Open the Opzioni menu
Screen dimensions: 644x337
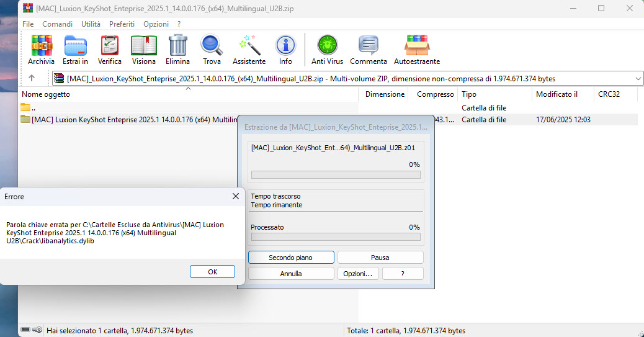pyautogui.click(x=156, y=24)
